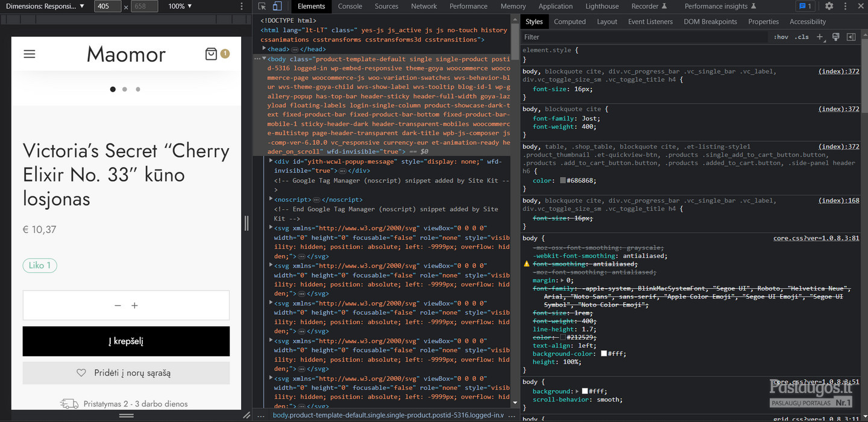Open the DOM Breakpoints tab
Screen dimensions: 868x422
pyautogui.click(x=710, y=22)
